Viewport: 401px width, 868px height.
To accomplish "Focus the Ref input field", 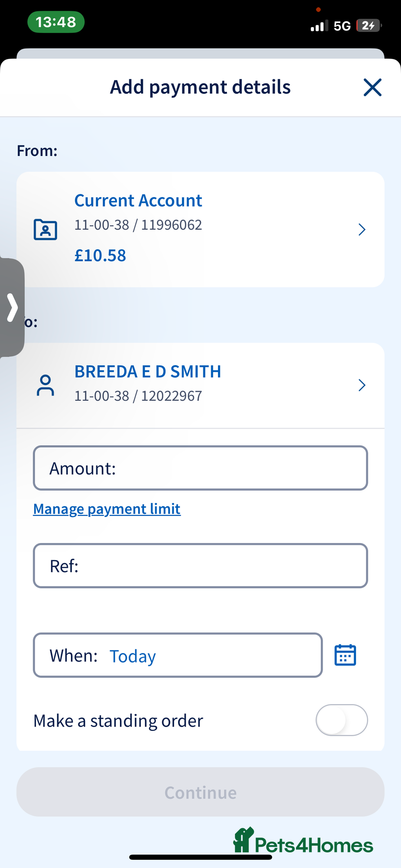I will pos(200,566).
